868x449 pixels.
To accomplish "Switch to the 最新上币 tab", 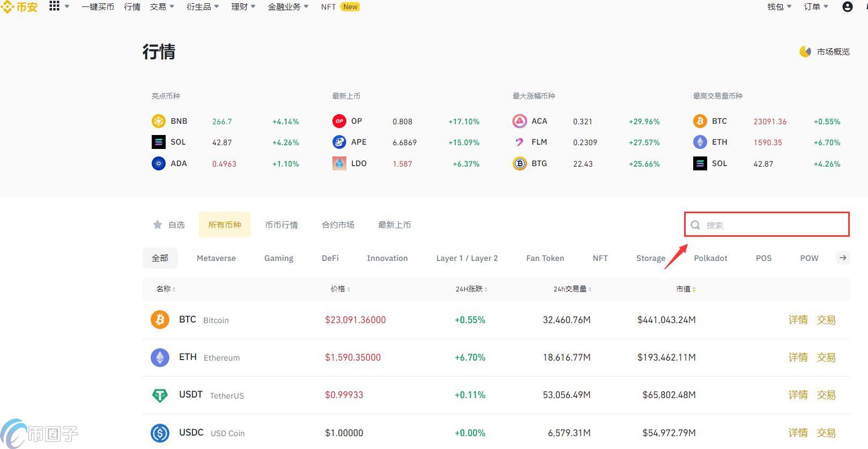I will point(395,225).
